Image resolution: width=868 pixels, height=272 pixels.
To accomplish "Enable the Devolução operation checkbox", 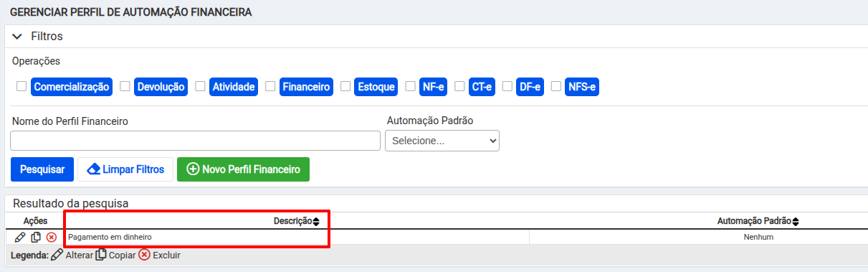I will (125, 86).
